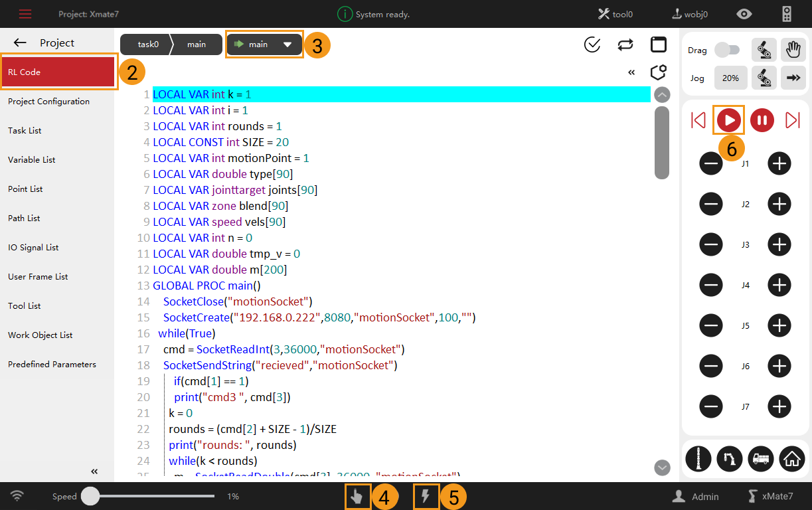
Task: Toggle motor power lightning icon
Action: point(426,496)
